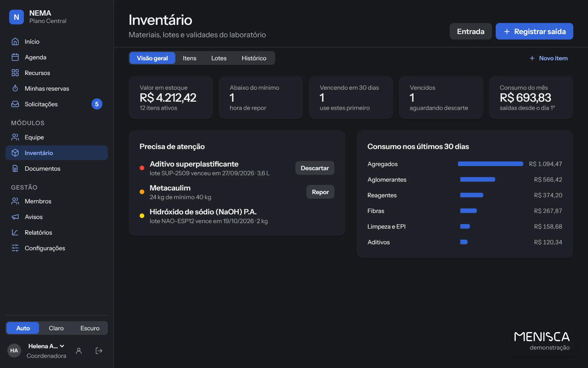
Task: Click the Novo item link
Action: coord(549,58)
